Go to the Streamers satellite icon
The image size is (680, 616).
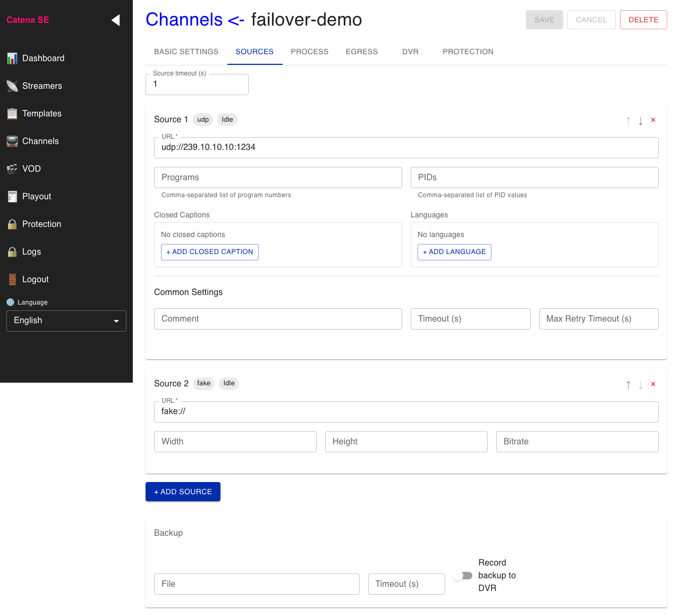12,86
